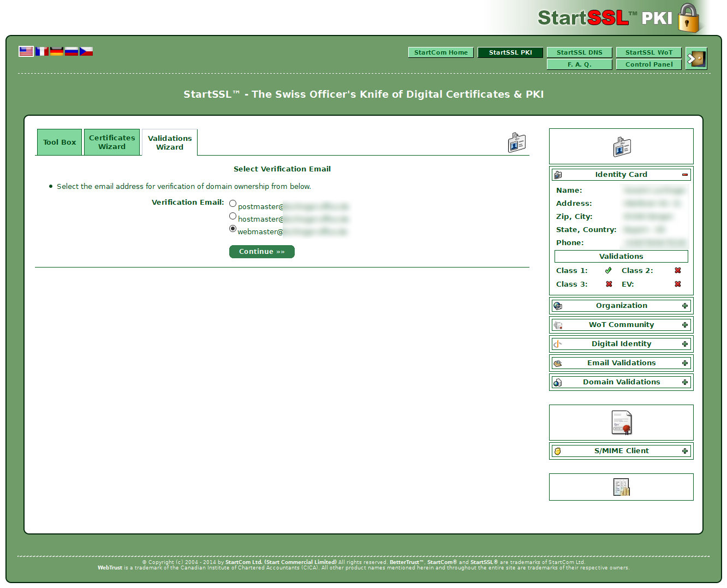Click the State, Country: label
727x588 pixels.
click(586, 230)
